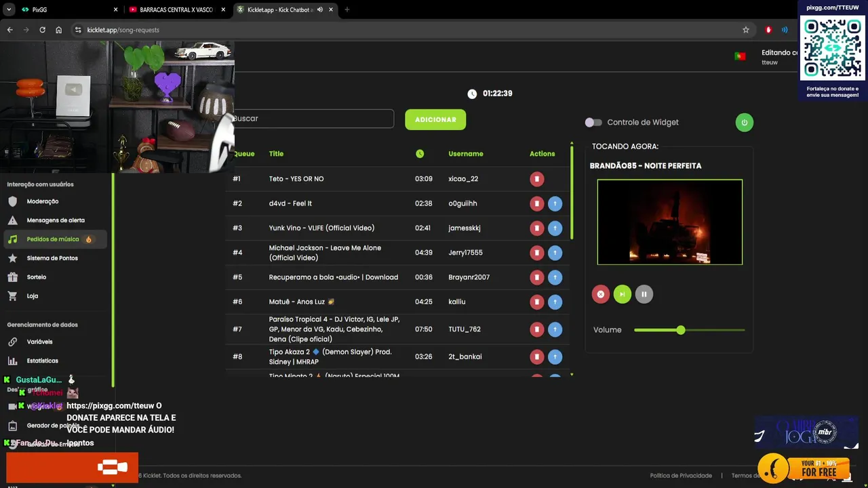Viewport: 868px width, 488px height.
Task: Move Michael Jackson song up in queue
Action: pos(555,253)
